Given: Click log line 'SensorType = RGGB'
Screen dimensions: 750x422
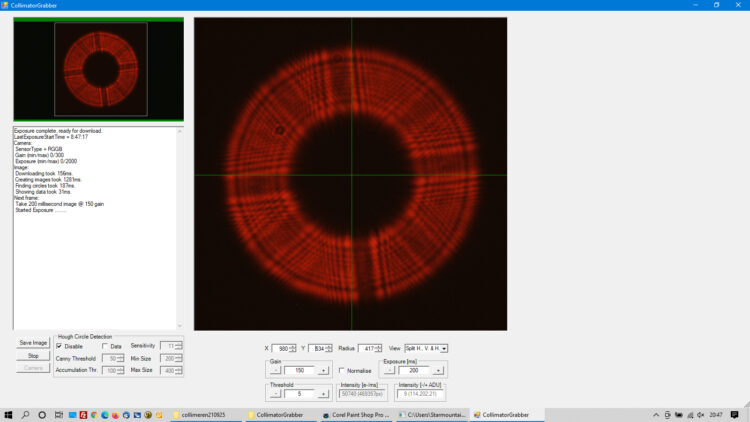Looking at the screenshot, I should pos(38,149).
